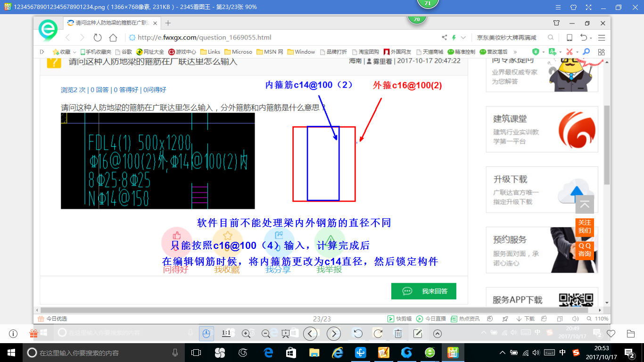Go to the browser home page
The image size is (644, 362).
pyautogui.click(x=113, y=37)
